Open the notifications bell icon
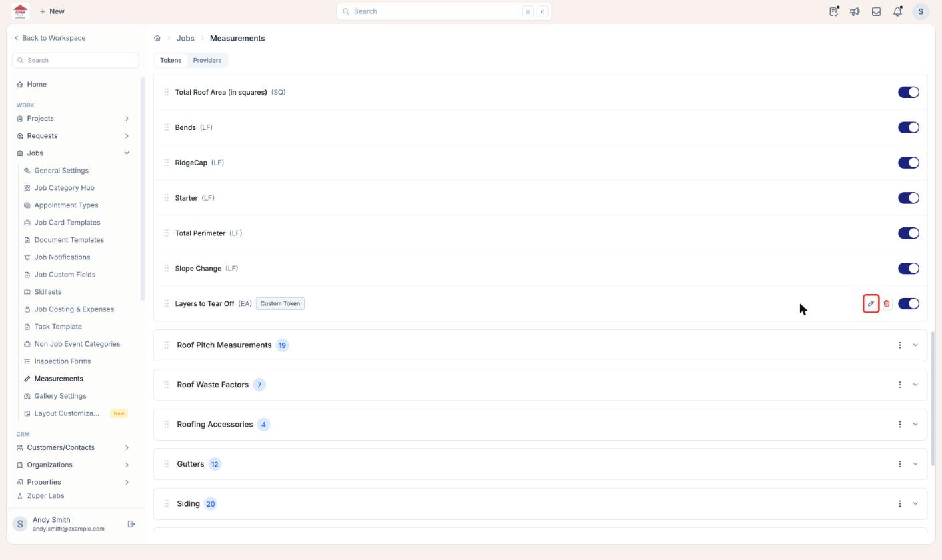The width and height of the screenshot is (942, 560). tap(898, 11)
